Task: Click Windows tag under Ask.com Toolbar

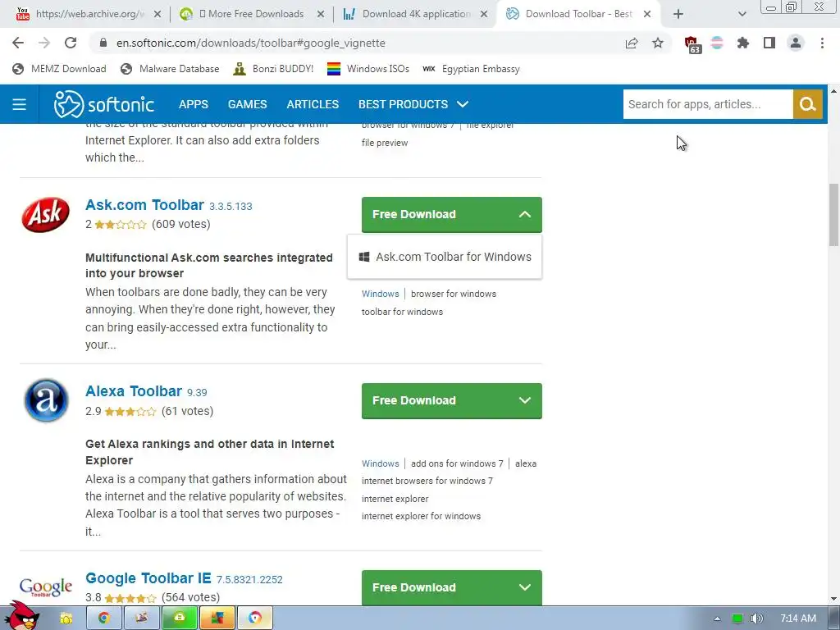Action: (x=381, y=294)
